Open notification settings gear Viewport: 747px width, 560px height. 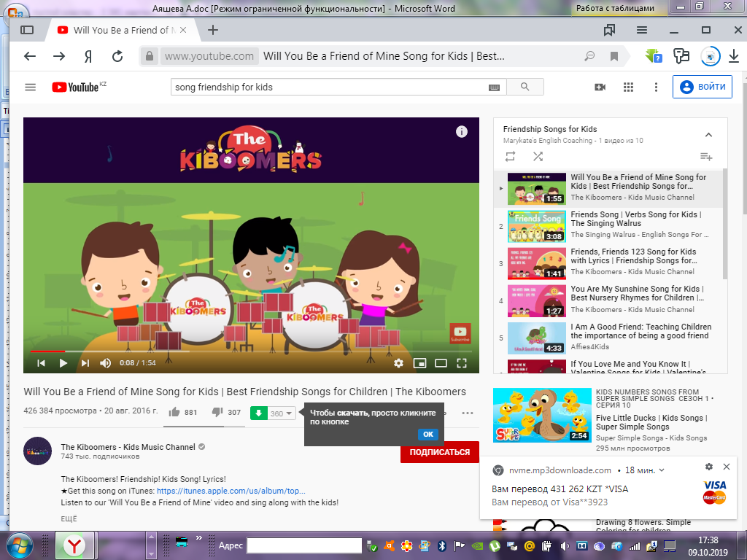(x=709, y=467)
